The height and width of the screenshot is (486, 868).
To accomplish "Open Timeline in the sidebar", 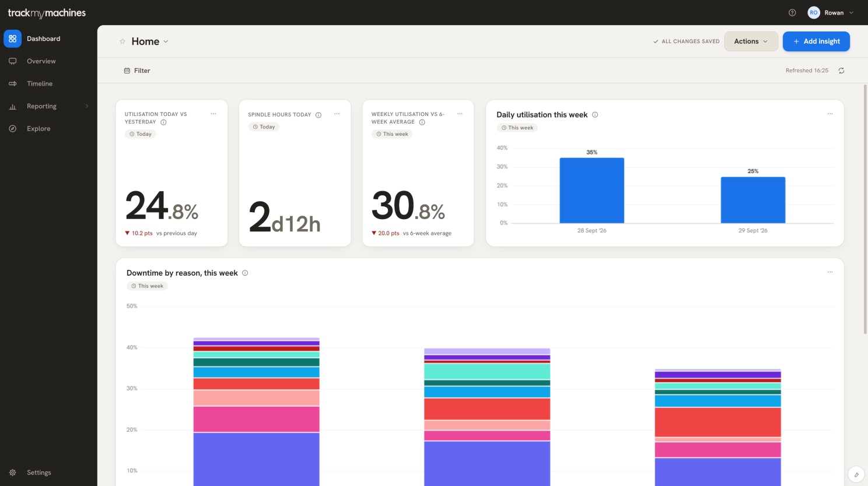I will (x=48, y=84).
